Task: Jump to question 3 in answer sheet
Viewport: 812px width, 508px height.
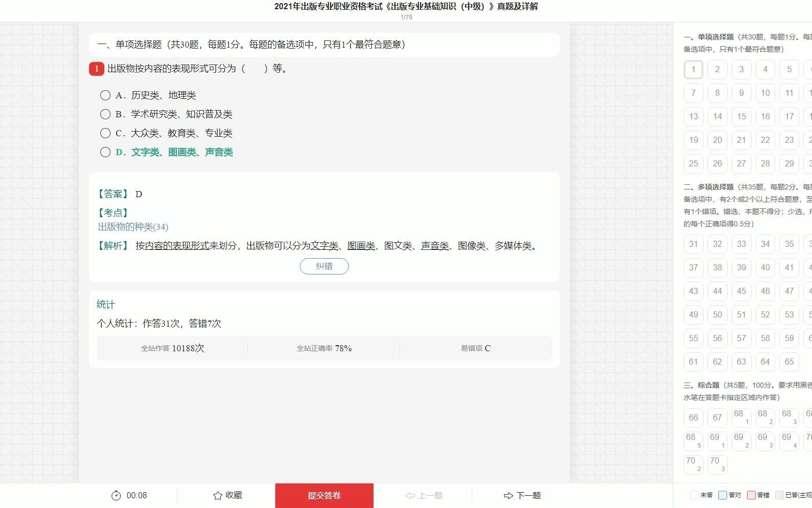Action: click(x=741, y=70)
